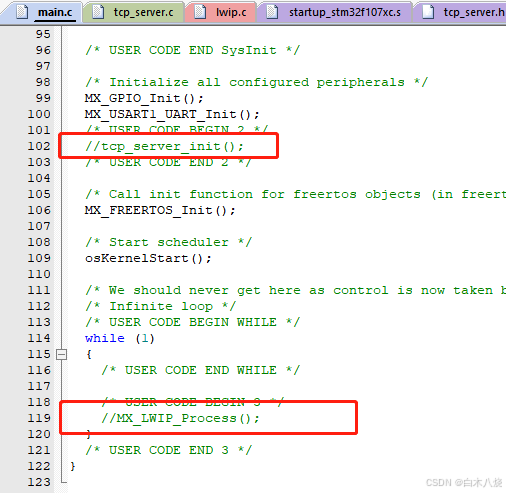Screen dimensions: 506x494
Task: Click line number 119 in the gutter
Action: coord(39,418)
